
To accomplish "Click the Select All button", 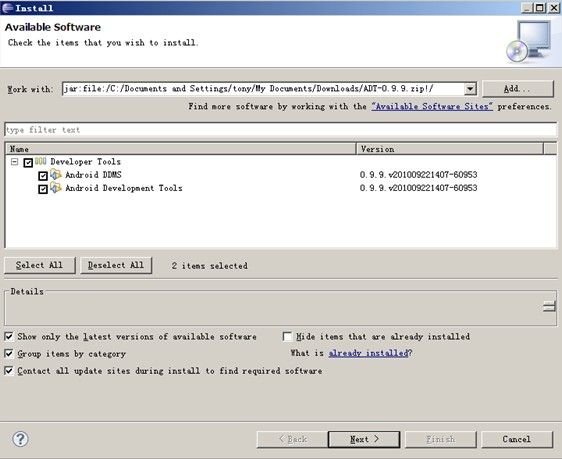I will click(x=39, y=265).
